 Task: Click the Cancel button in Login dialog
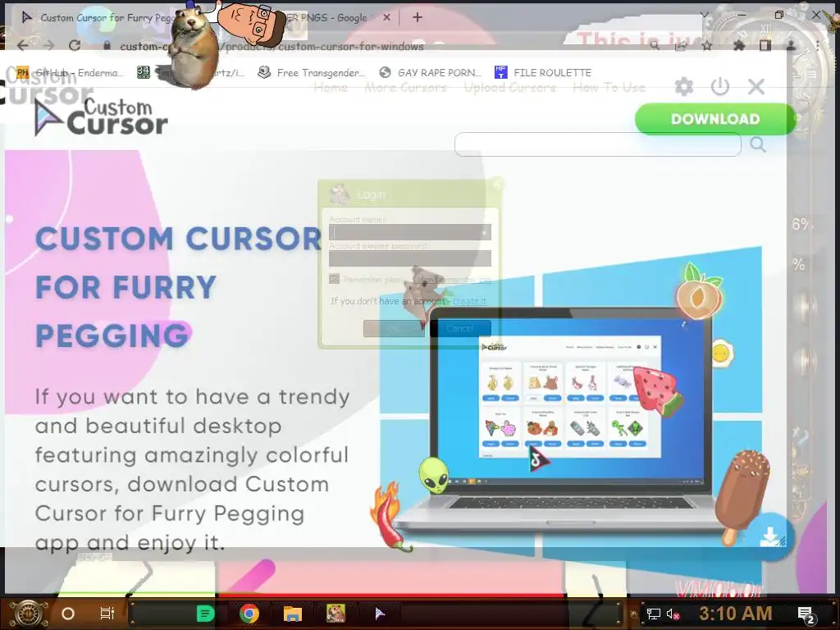pyautogui.click(x=460, y=328)
